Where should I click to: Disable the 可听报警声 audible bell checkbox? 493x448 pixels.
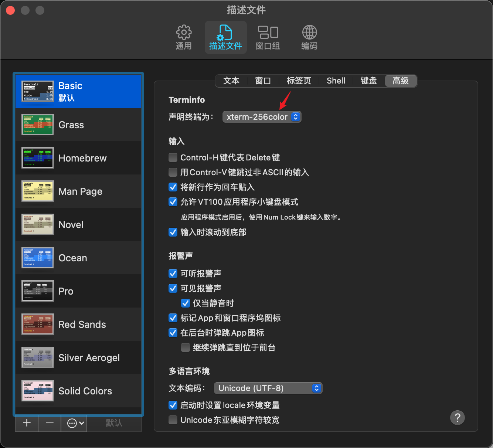[x=173, y=274]
